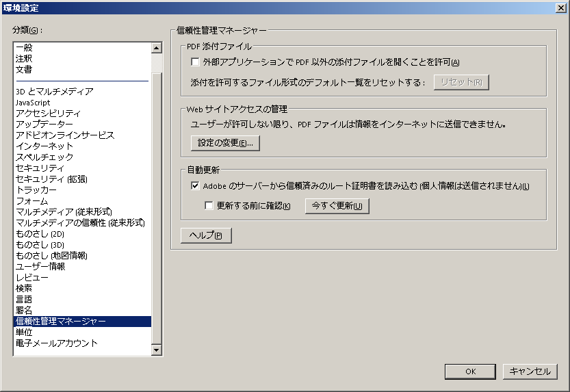Select the レビュー category
This screenshot has height=392, width=570.
click(83, 278)
